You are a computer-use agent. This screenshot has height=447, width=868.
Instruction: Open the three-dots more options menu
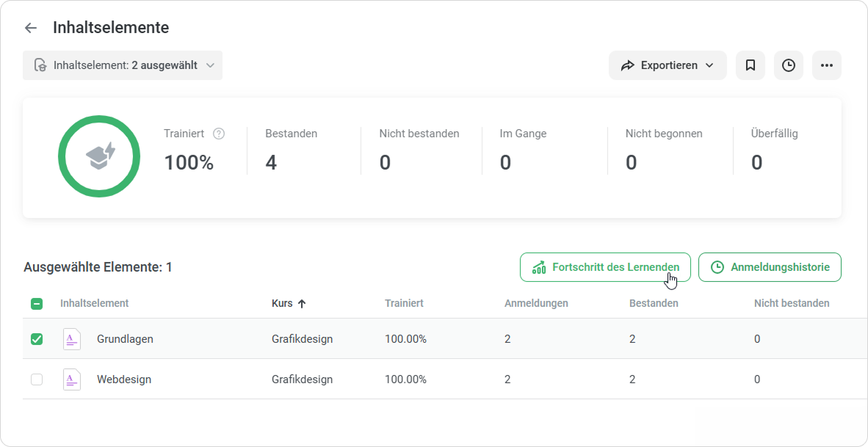[826, 65]
